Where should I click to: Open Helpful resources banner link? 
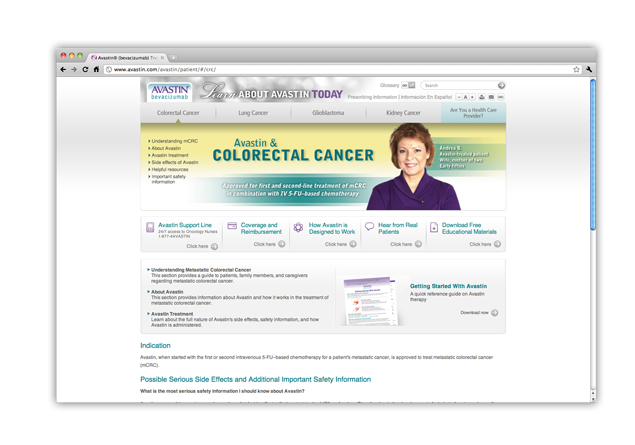point(170,169)
